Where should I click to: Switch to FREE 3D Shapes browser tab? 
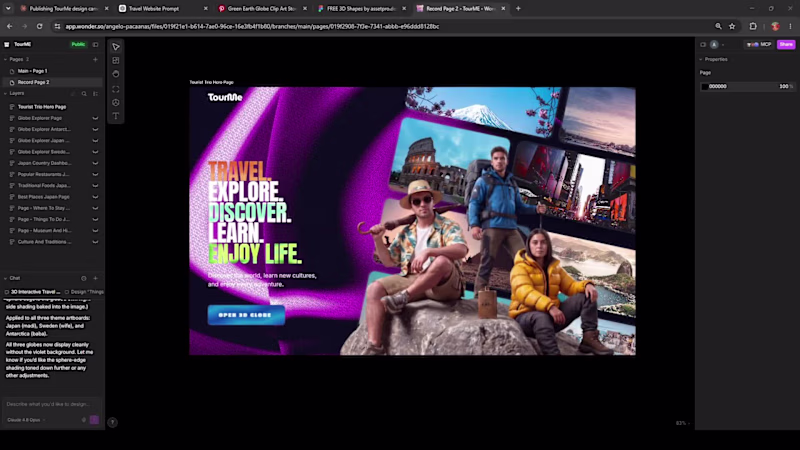pyautogui.click(x=361, y=9)
